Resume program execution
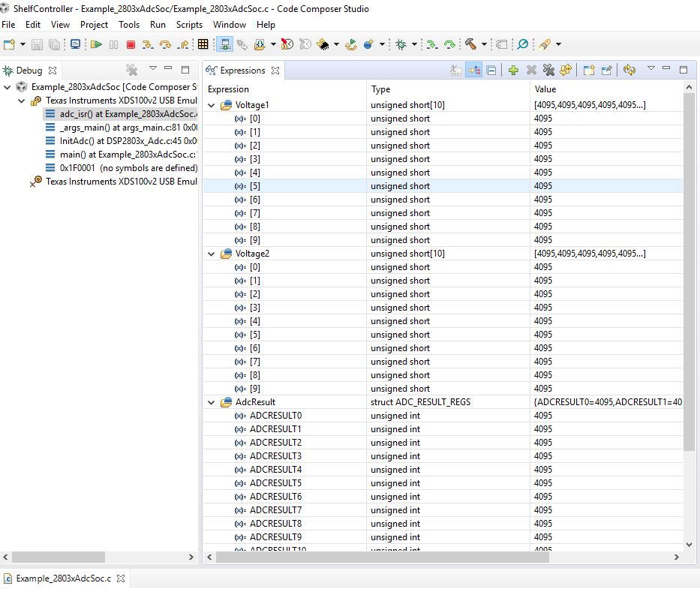700x589 pixels. pyautogui.click(x=96, y=44)
